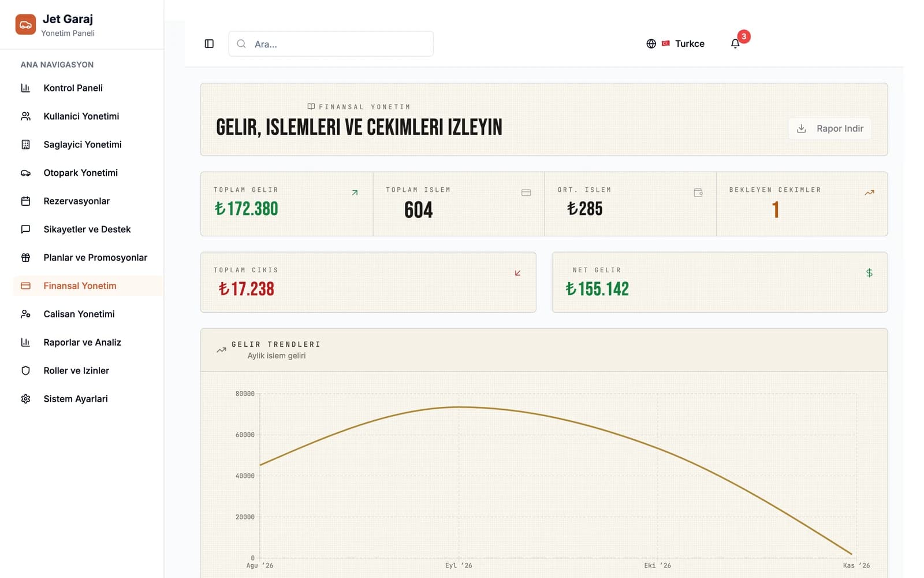Click the Eyl '26 axis label
The height and width of the screenshot is (578, 924).
click(459, 566)
